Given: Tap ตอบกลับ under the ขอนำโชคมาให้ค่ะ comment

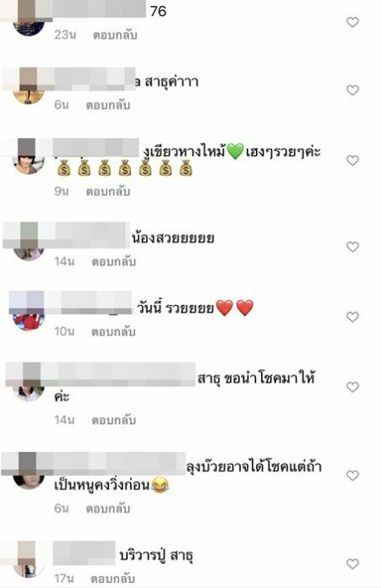Looking at the screenshot, I should (x=114, y=421).
